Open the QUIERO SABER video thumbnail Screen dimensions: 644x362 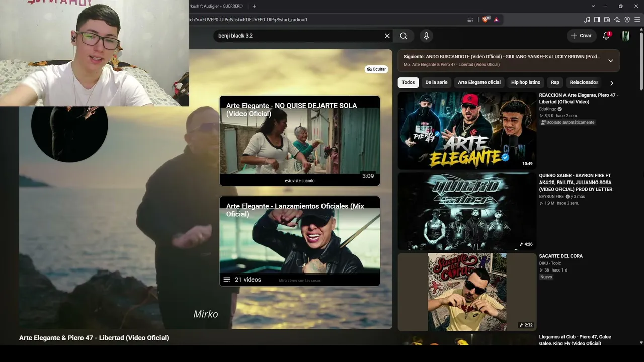click(x=467, y=212)
